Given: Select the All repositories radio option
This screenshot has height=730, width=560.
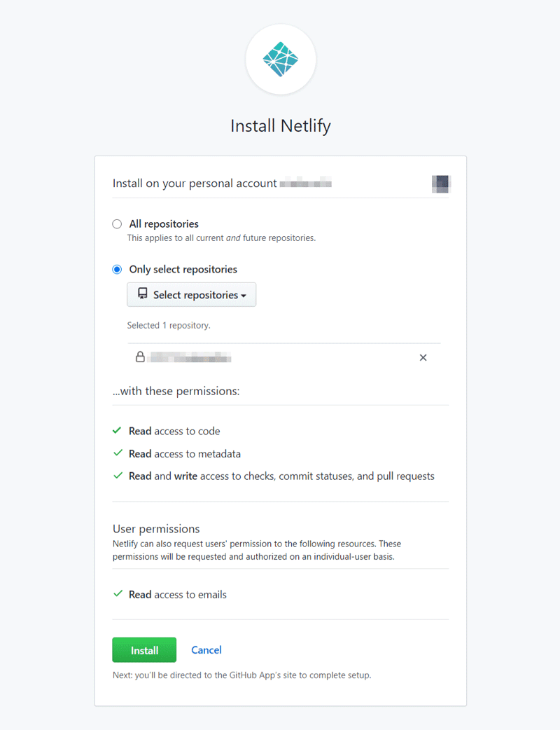Looking at the screenshot, I should 117,224.
